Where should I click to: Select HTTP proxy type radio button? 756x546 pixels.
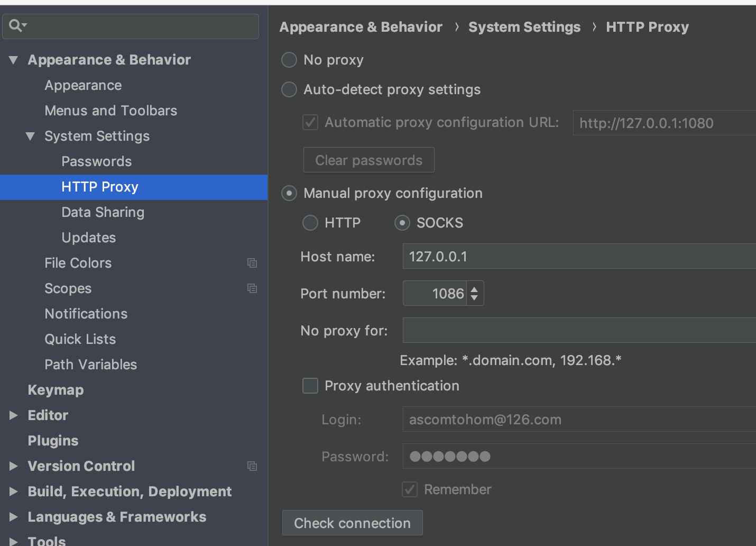click(x=310, y=223)
